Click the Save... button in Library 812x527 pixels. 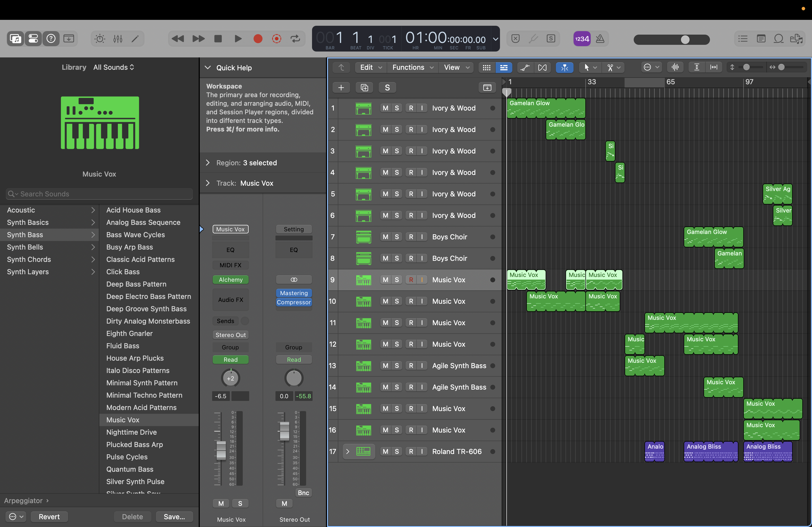174,517
